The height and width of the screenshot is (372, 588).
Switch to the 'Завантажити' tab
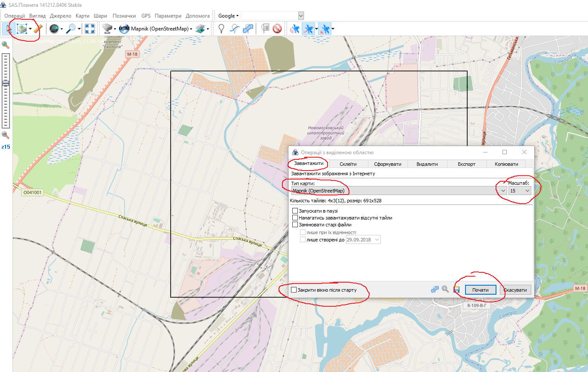(309, 164)
